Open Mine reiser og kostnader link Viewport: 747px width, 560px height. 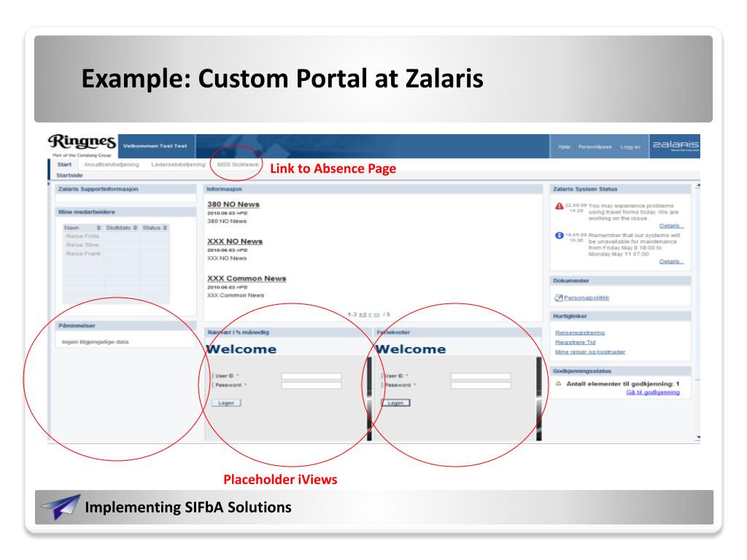(x=589, y=351)
